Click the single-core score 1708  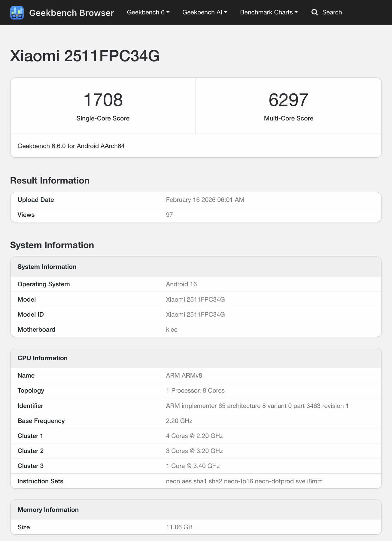point(103,100)
